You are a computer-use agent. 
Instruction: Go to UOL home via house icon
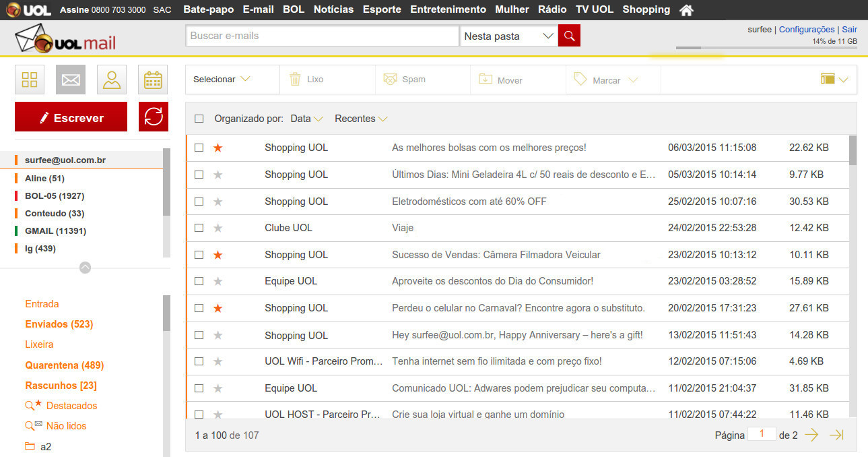pyautogui.click(x=686, y=10)
